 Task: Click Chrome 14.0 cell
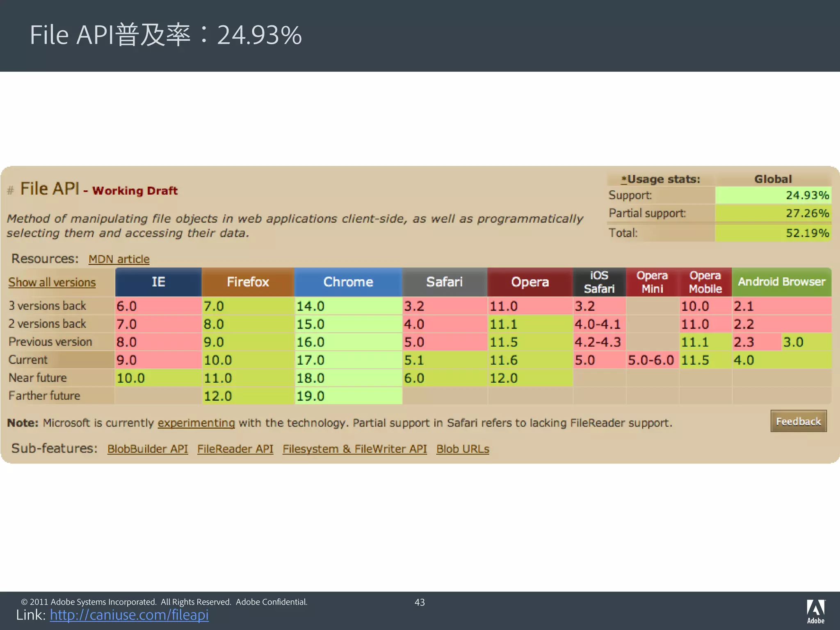click(x=348, y=306)
